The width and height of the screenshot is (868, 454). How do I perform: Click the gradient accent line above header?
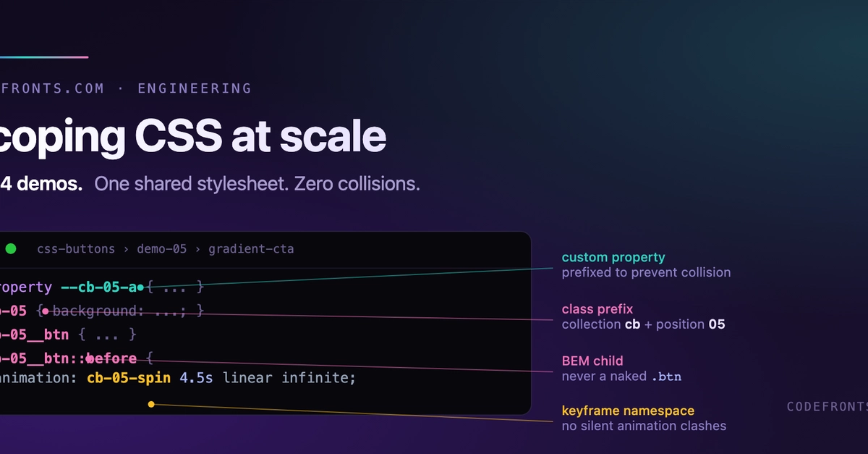click(x=44, y=56)
